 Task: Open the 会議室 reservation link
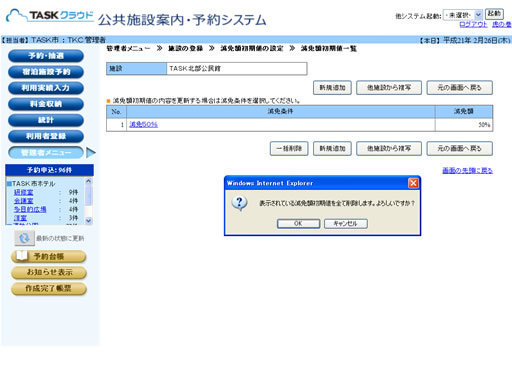23,201
